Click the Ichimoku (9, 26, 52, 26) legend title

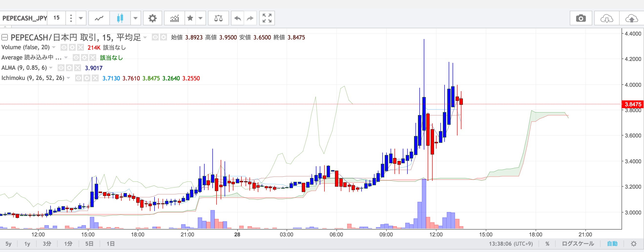click(33, 78)
